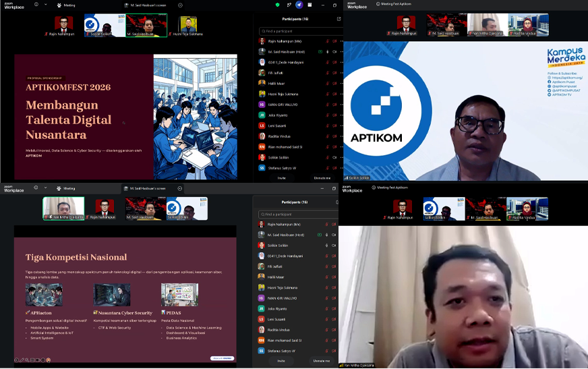Image resolution: width=588 pixels, height=369 pixels.
Task: Open the AI Companion sparkle icon
Action: point(299,5)
